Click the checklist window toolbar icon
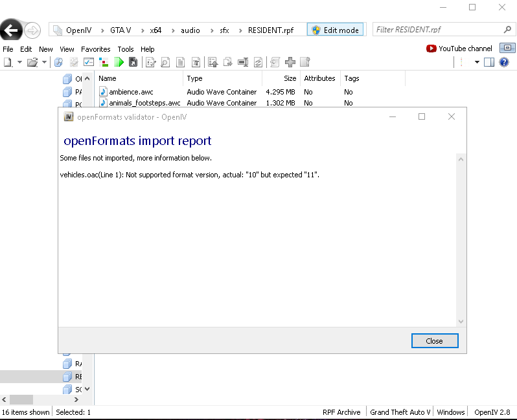Screen dimensions: 517x420 [89, 62]
